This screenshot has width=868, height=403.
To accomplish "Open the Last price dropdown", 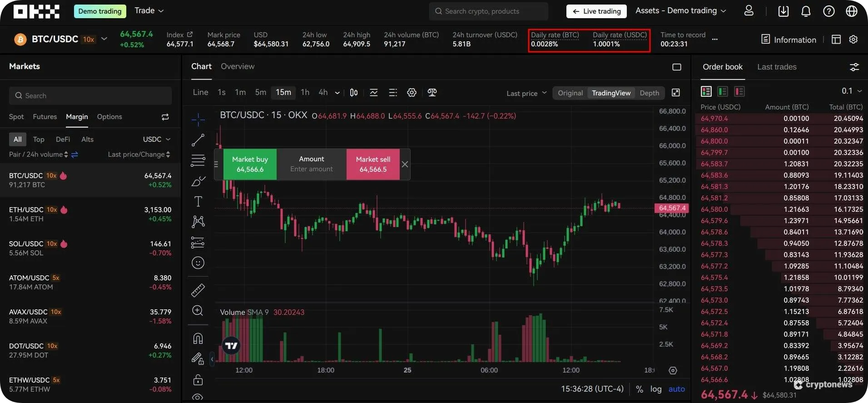I will coord(526,93).
